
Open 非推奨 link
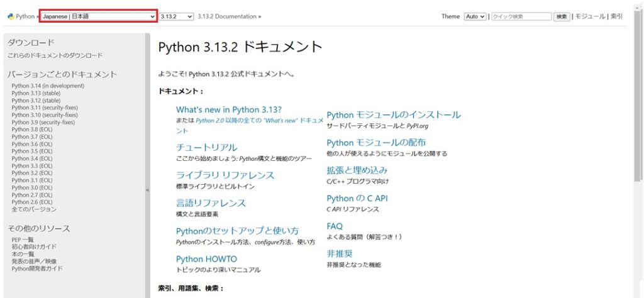pos(340,253)
